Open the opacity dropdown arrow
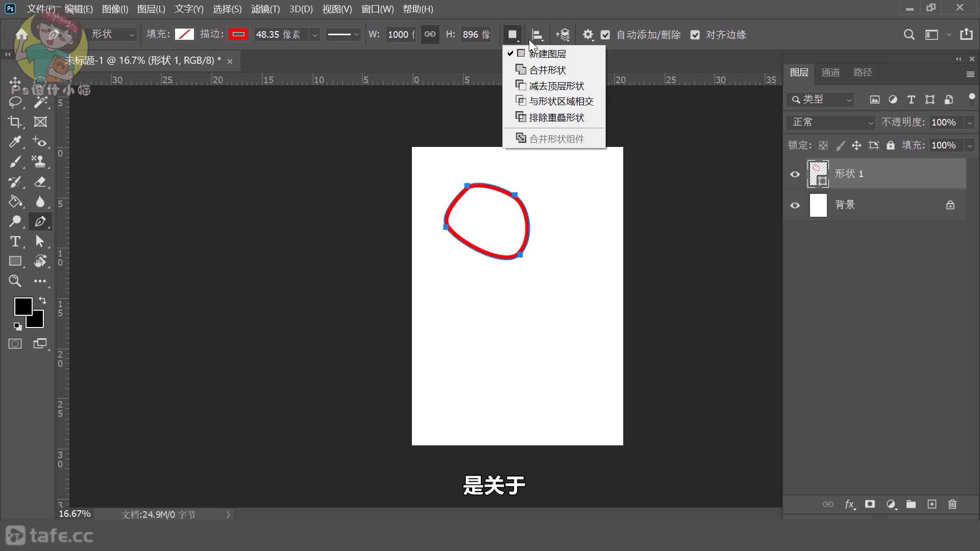980x551 pixels. click(969, 122)
